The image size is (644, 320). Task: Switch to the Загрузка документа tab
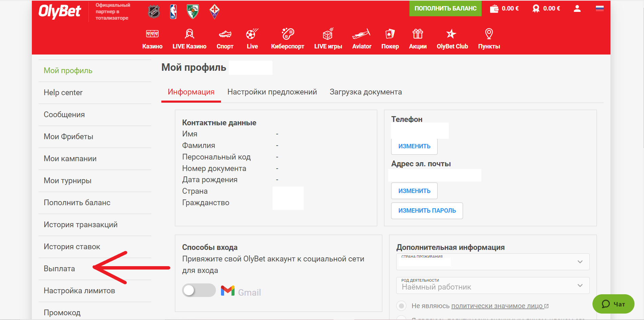click(366, 92)
